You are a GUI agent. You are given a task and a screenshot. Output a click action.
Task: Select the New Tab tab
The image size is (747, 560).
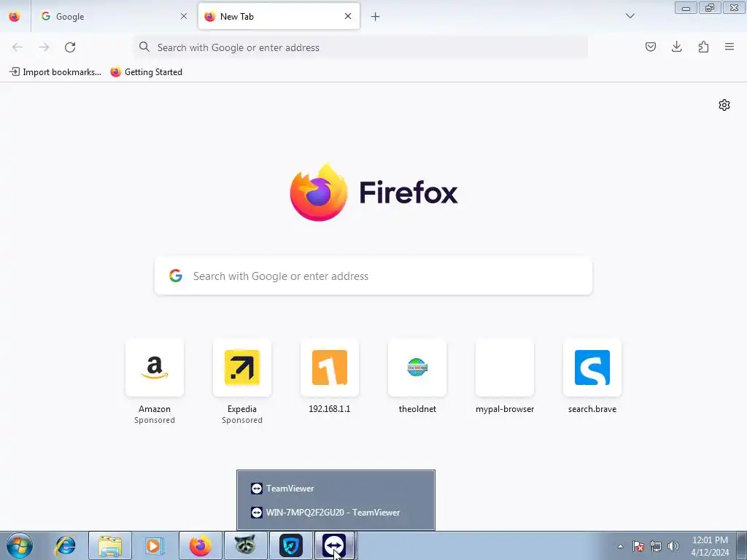(x=279, y=16)
